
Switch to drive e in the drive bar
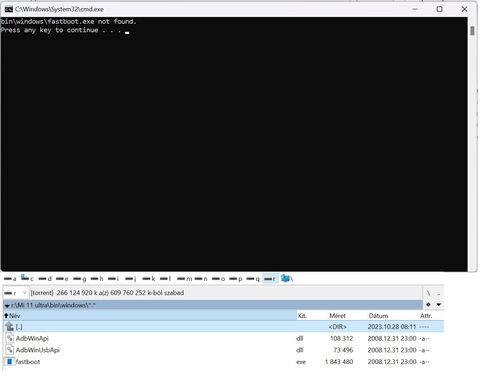tap(62, 279)
